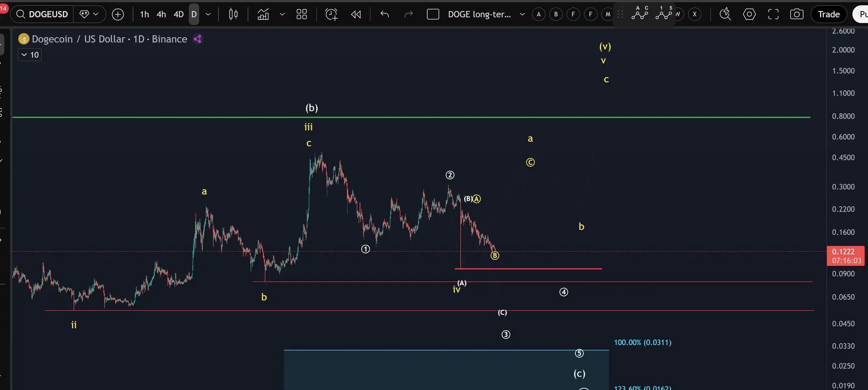Image resolution: width=868 pixels, height=390 pixels.
Task: Select the yellow iv wave label
Action: click(x=456, y=289)
